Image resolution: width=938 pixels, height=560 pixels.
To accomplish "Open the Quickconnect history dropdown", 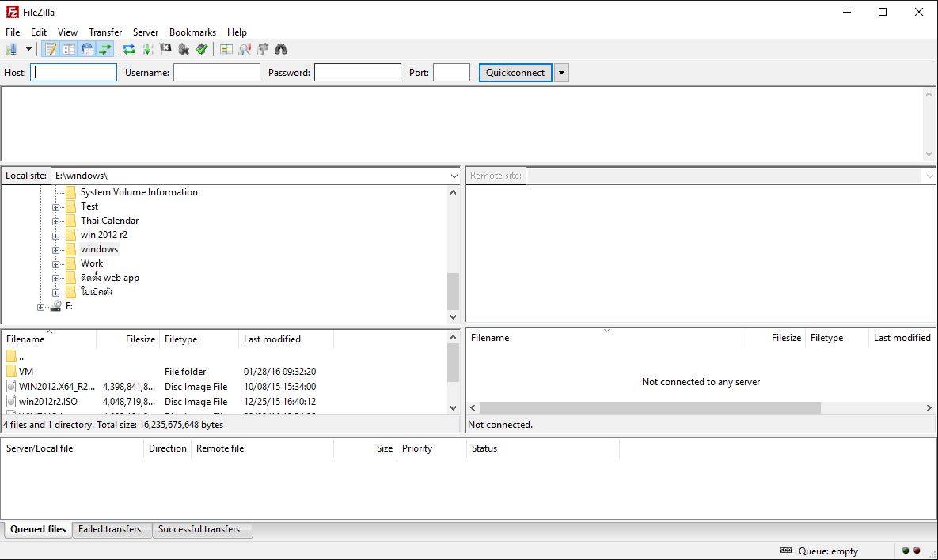I will pos(561,72).
